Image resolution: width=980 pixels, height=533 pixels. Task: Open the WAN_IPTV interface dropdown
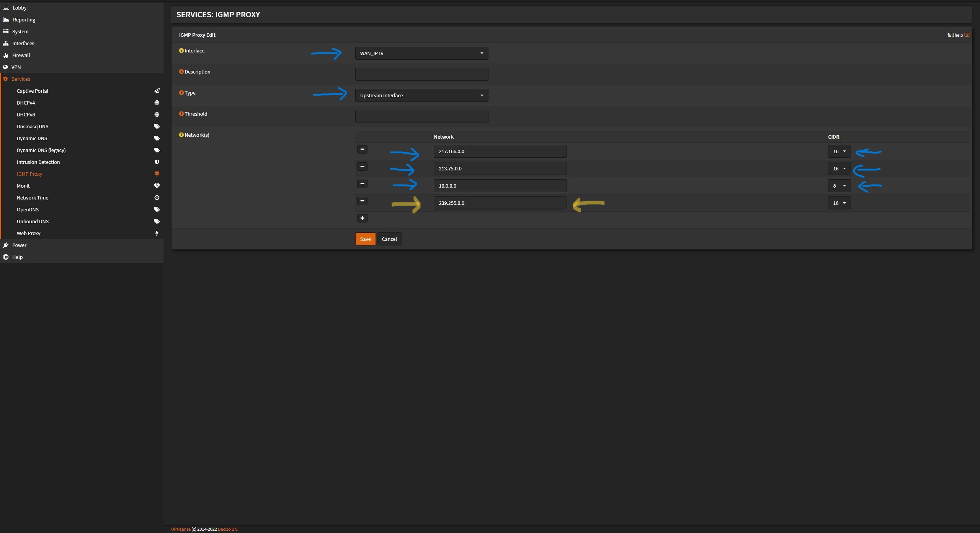pos(421,53)
